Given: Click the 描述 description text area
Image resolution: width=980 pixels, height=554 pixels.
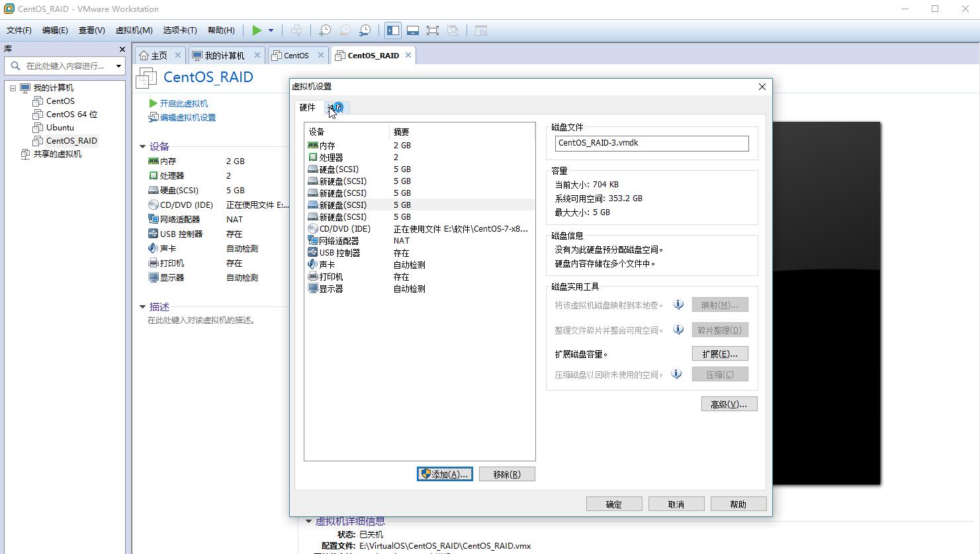Looking at the screenshot, I should 201,320.
